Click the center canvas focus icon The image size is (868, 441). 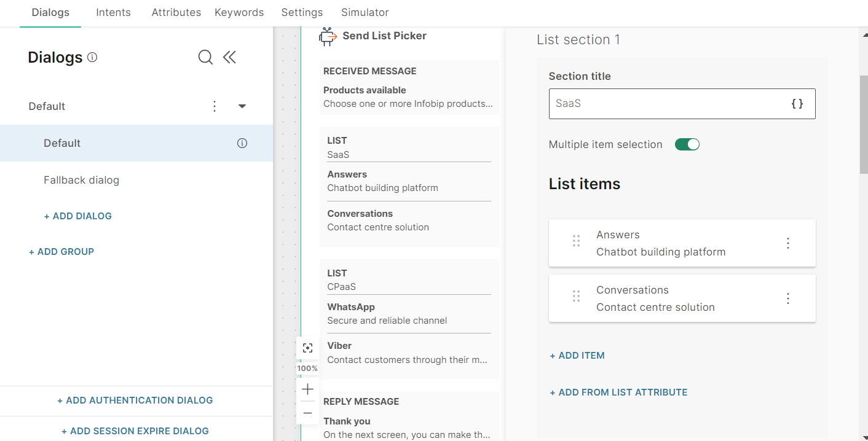(308, 348)
